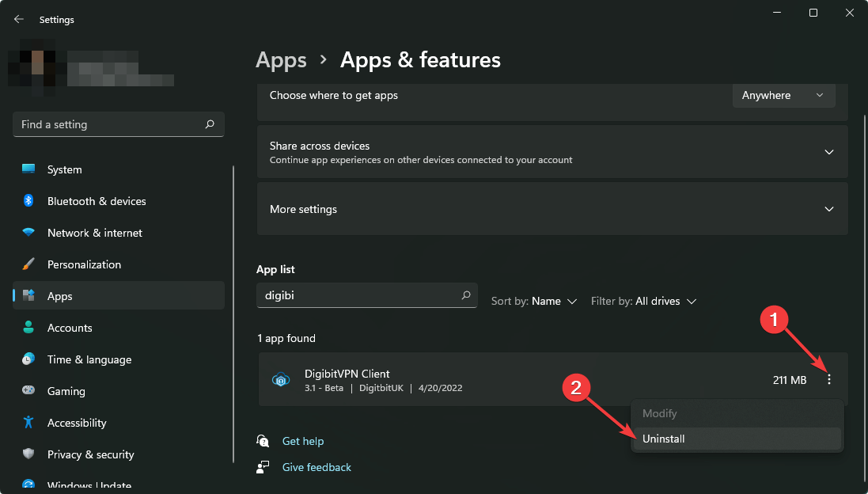The image size is (868, 494).
Task: Click the Accessibility figure icon
Action: (x=29, y=423)
